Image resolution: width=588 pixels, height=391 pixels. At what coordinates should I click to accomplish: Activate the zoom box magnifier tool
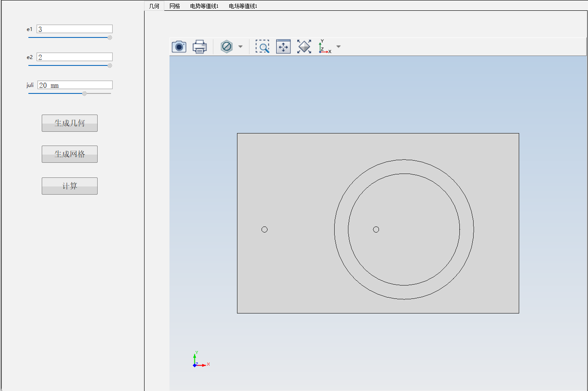[x=262, y=47]
